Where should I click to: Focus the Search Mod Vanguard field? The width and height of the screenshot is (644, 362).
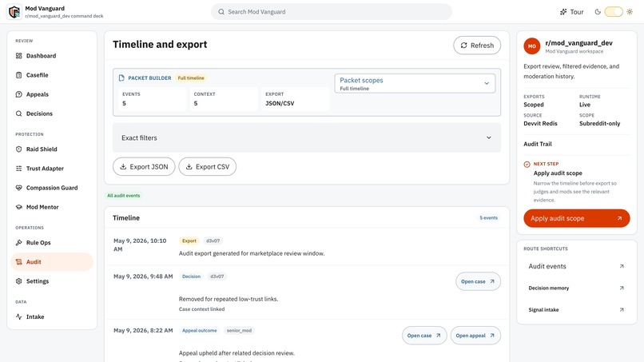332,12
